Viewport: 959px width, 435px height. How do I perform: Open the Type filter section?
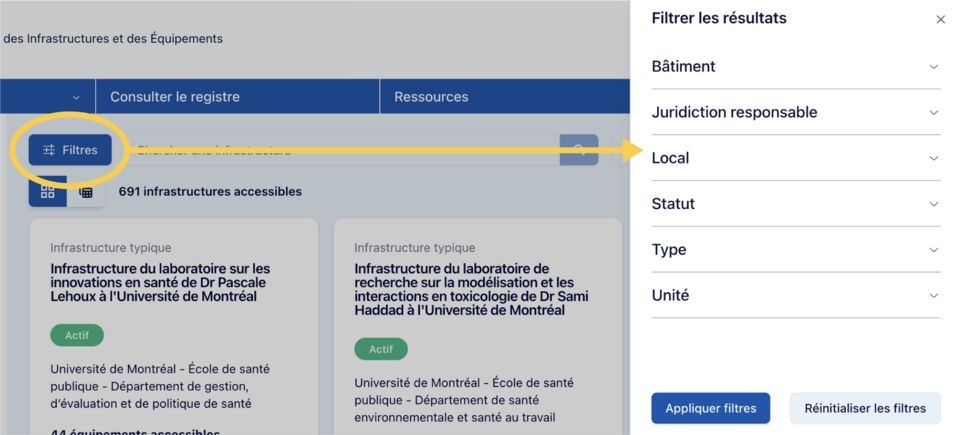[795, 250]
